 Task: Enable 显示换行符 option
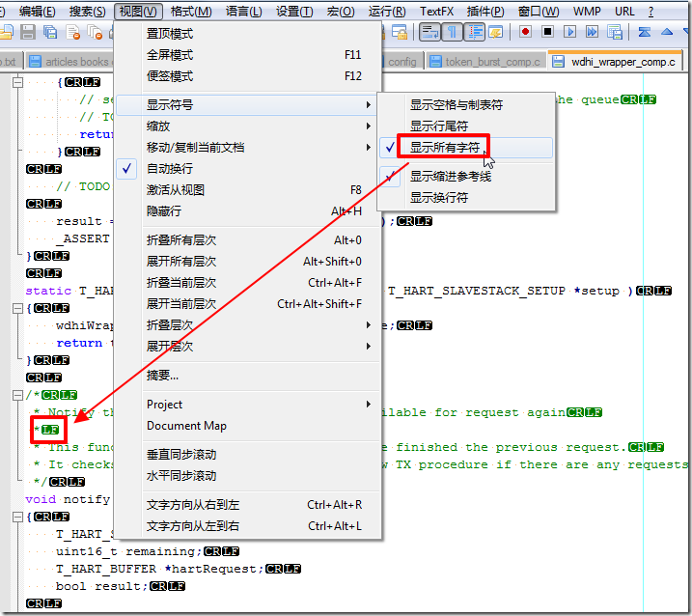click(x=465, y=198)
